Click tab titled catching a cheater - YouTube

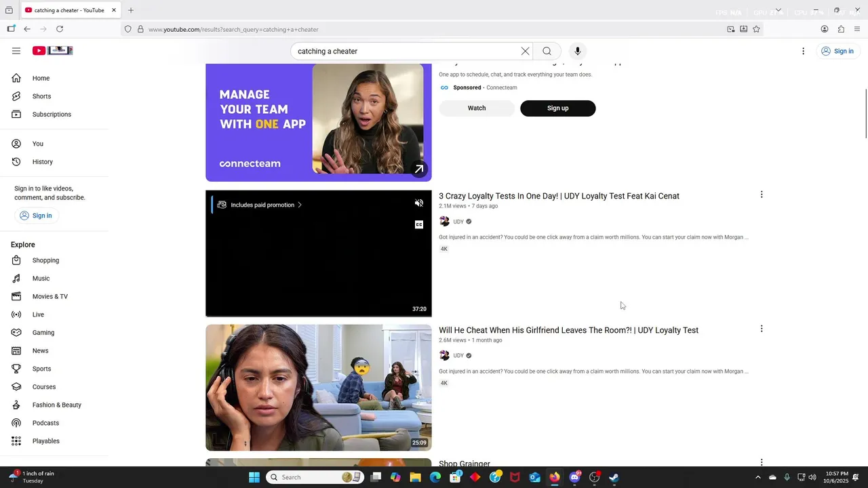pos(69,10)
